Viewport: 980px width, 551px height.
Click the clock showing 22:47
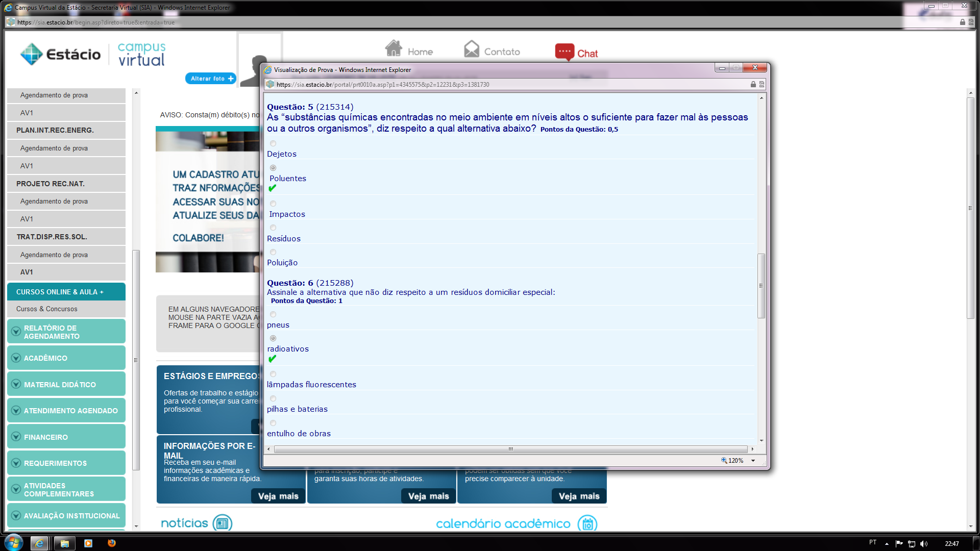click(x=951, y=544)
